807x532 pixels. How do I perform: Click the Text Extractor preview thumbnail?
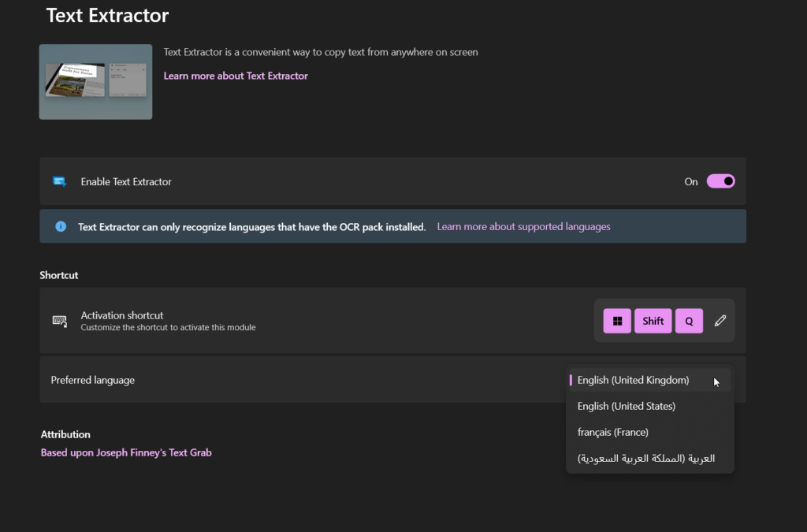(95, 82)
